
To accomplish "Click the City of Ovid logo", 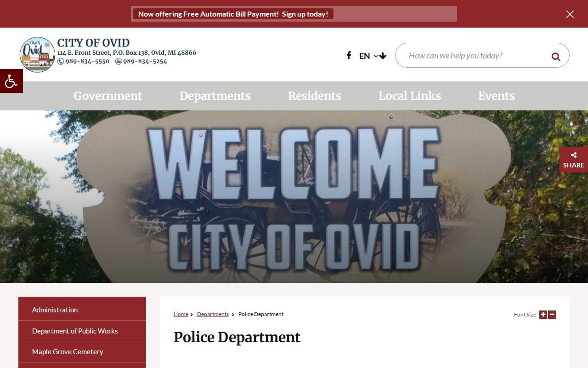I will [x=37, y=55].
